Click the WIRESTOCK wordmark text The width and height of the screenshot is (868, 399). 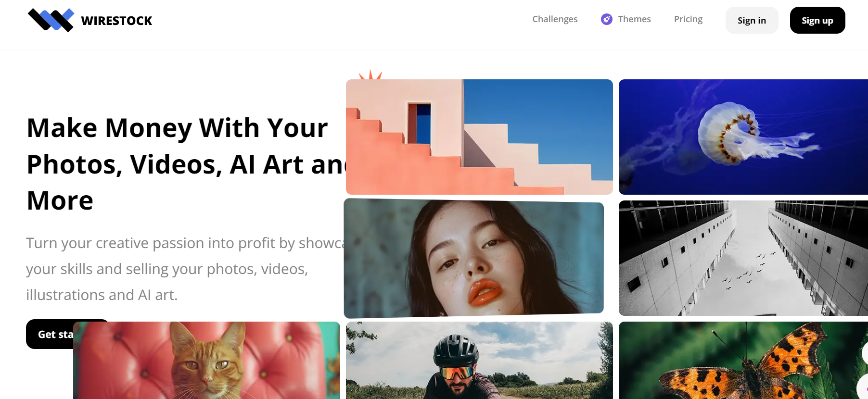[x=116, y=21]
